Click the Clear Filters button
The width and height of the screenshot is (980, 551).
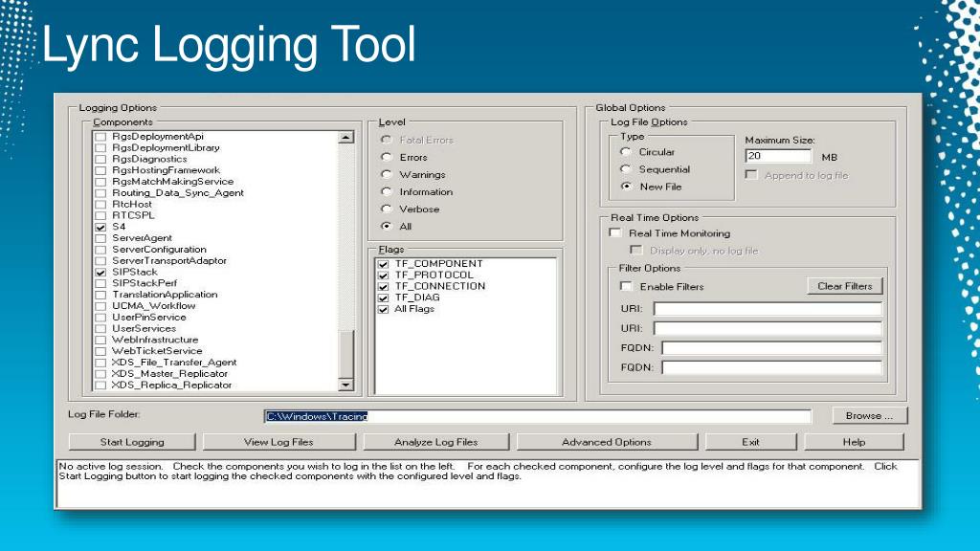(x=845, y=286)
